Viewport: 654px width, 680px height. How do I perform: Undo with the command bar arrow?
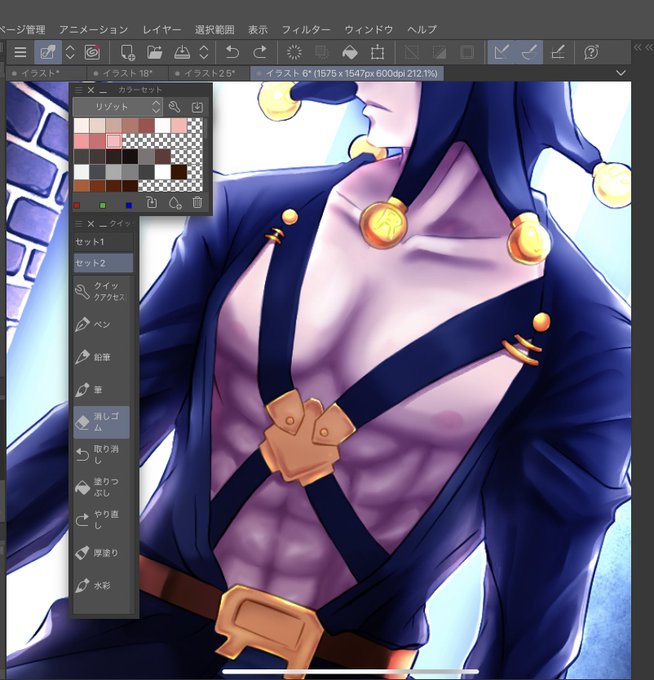(x=232, y=52)
